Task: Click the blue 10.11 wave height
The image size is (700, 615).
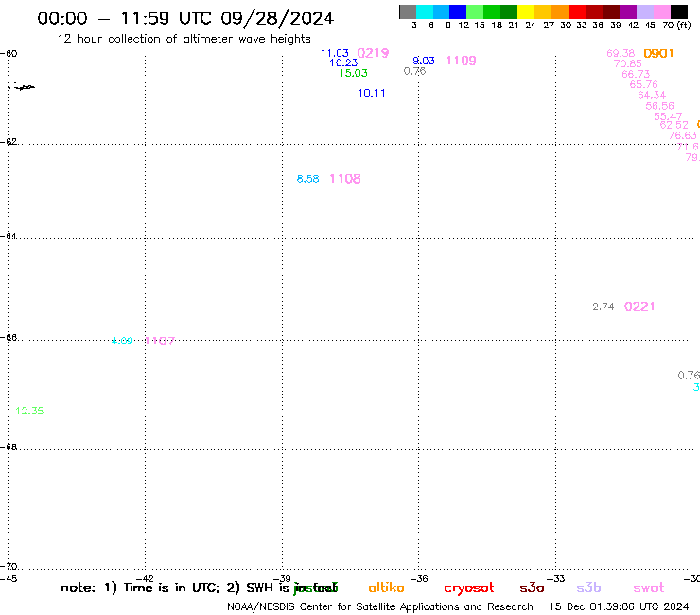Action: point(372,93)
